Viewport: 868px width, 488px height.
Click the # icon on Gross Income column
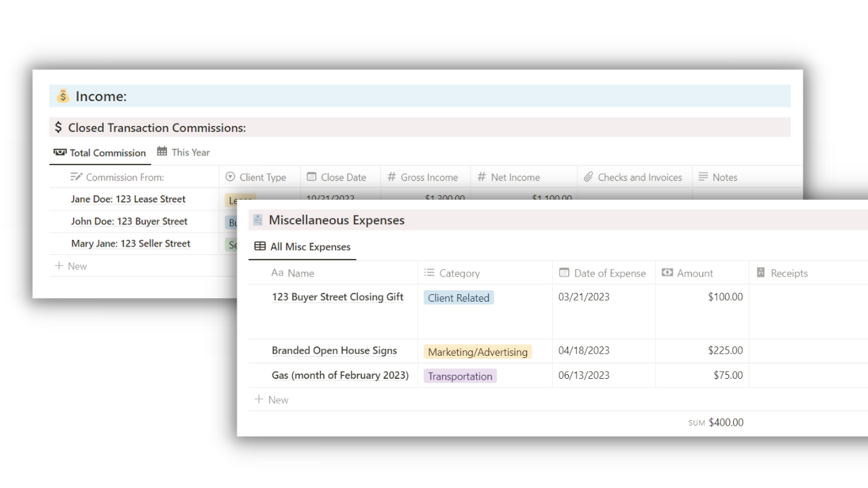[392, 177]
